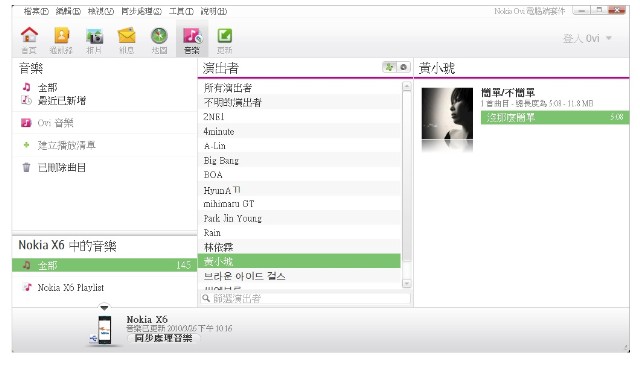Click the magnifier icon in filter box
The image size is (640, 380).
pos(207,298)
